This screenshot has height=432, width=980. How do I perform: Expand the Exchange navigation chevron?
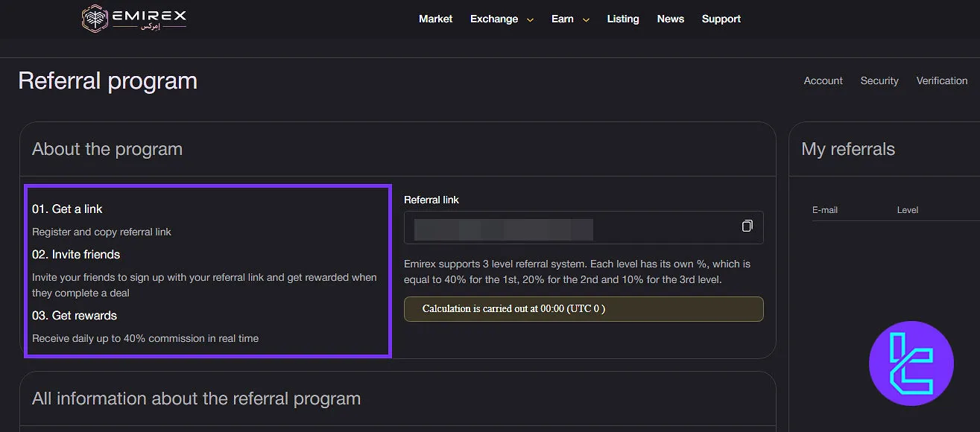pos(531,20)
